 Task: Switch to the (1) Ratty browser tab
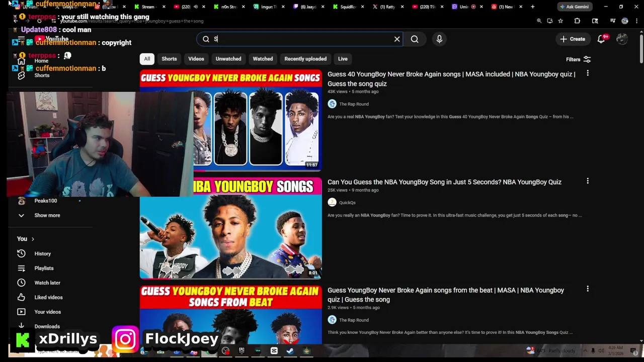click(388, 7)
